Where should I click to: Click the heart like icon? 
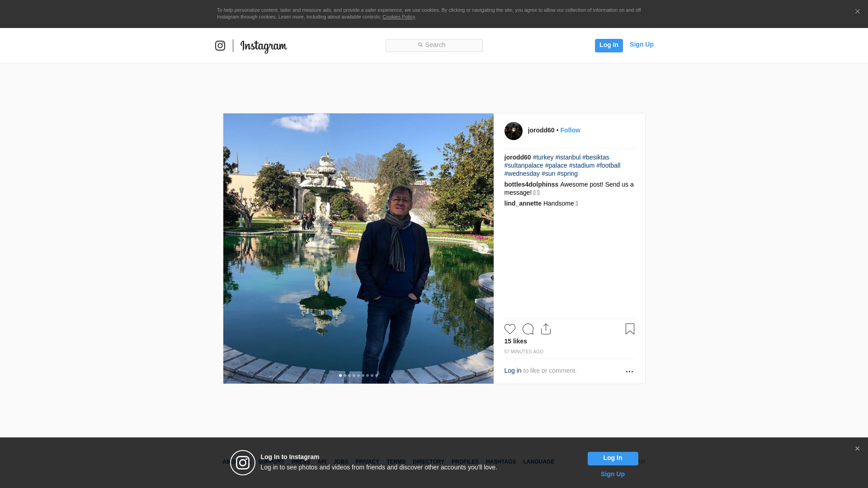pyautogui.click(x=509, y=329)
